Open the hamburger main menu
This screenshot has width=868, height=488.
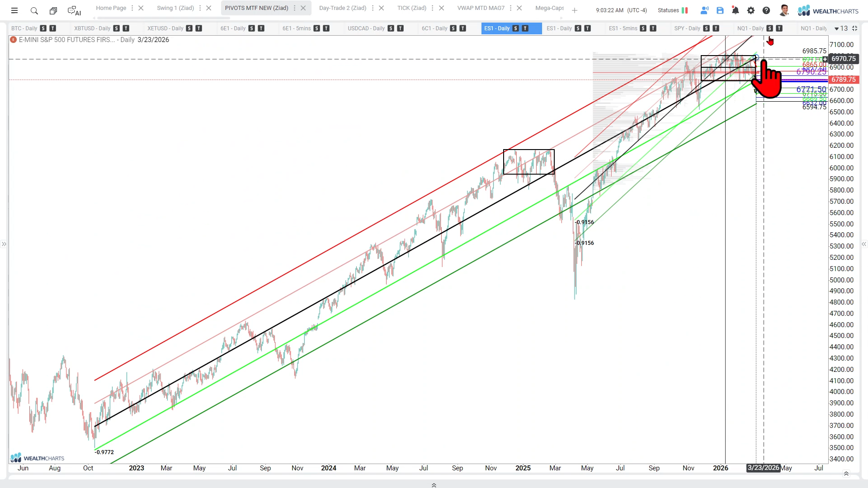[x=14, y=10]
